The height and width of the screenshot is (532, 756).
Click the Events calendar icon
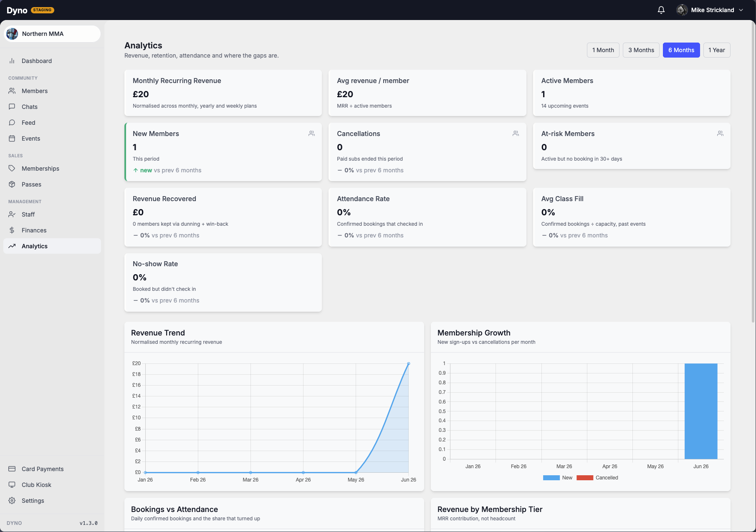(12, 139)
